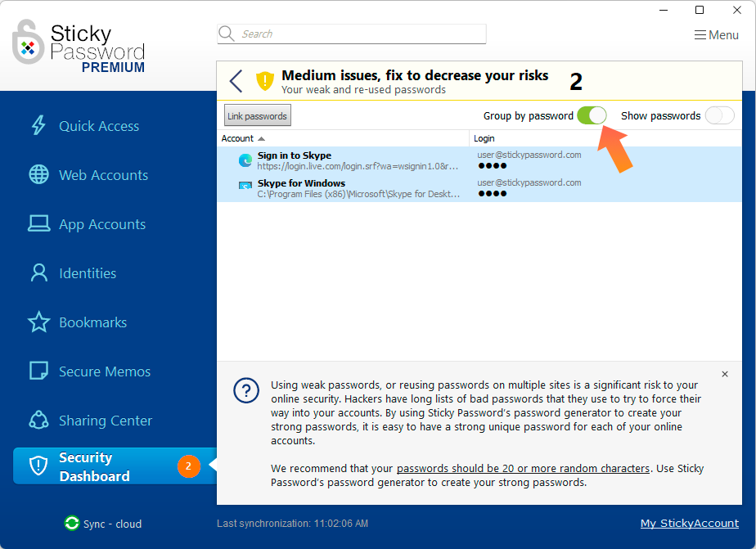
Task: Click the orange badge on Security Dashboard
Action: coord(188,466)
